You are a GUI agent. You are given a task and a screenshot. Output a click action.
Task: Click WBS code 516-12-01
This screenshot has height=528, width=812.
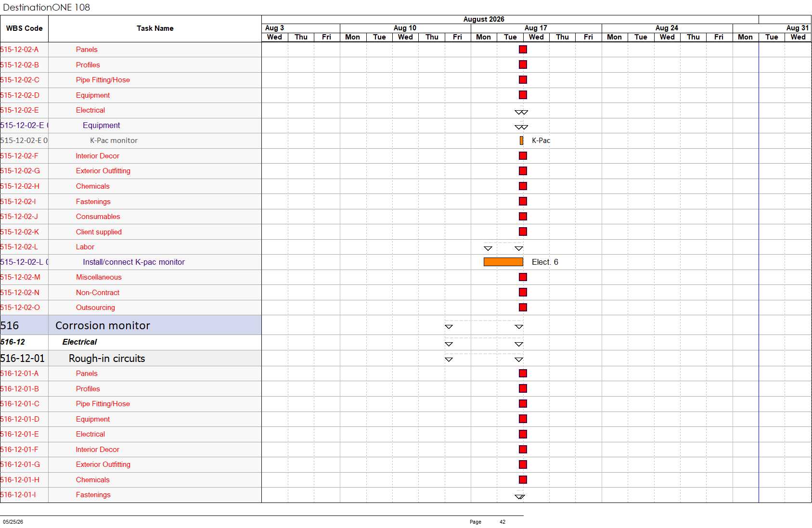(22, 359)
